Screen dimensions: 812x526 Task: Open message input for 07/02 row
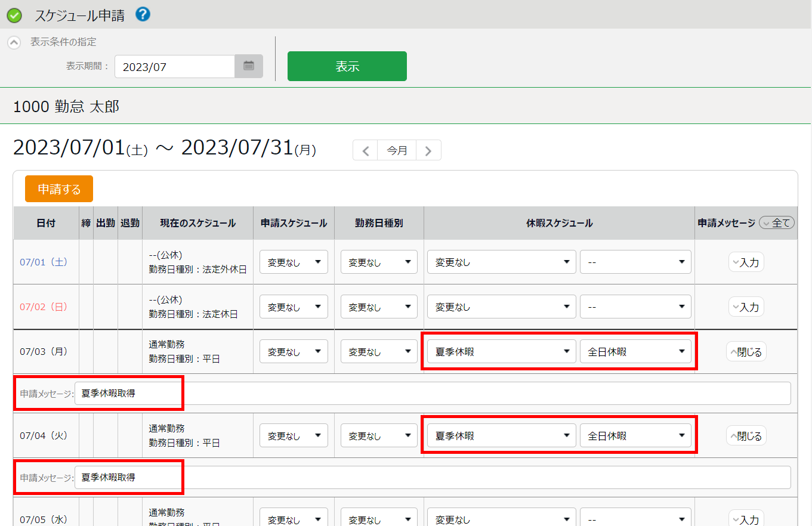pyautogui.click(x=746, y=307)
